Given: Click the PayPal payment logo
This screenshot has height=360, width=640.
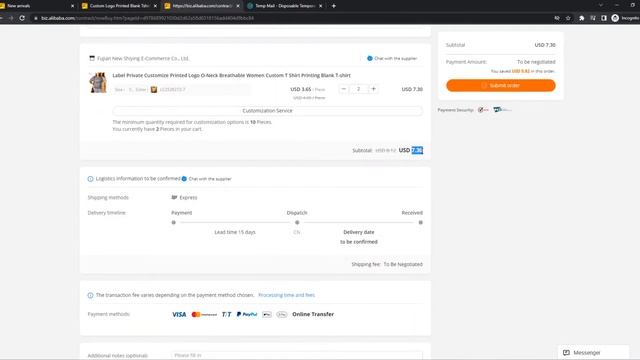Looking at the screenshot, I should 247,314.
